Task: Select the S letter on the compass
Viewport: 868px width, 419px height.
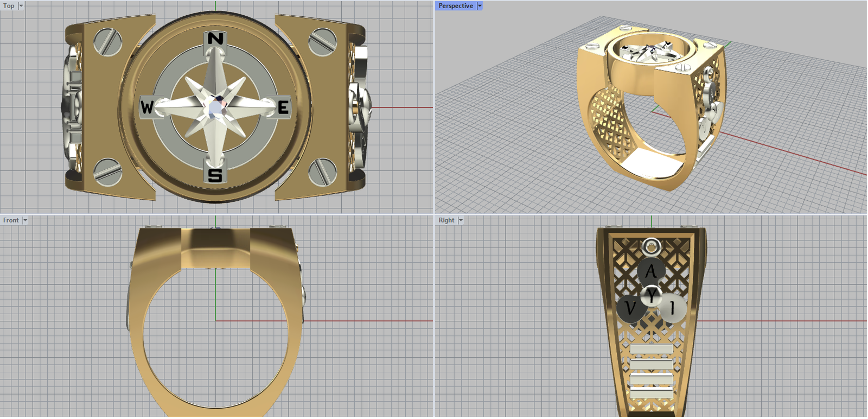Action: pos(215,175)
